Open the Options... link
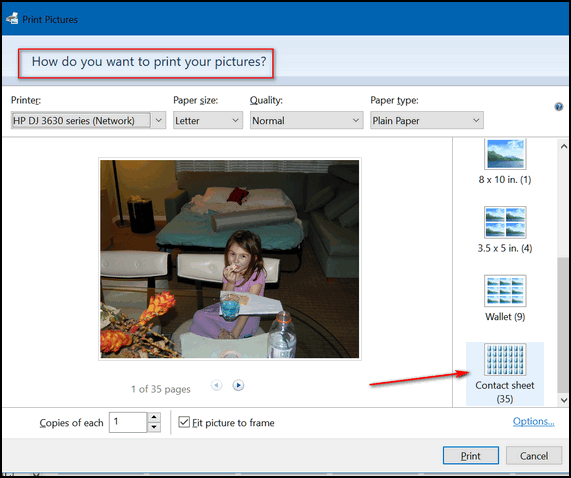 click(533, 421)
